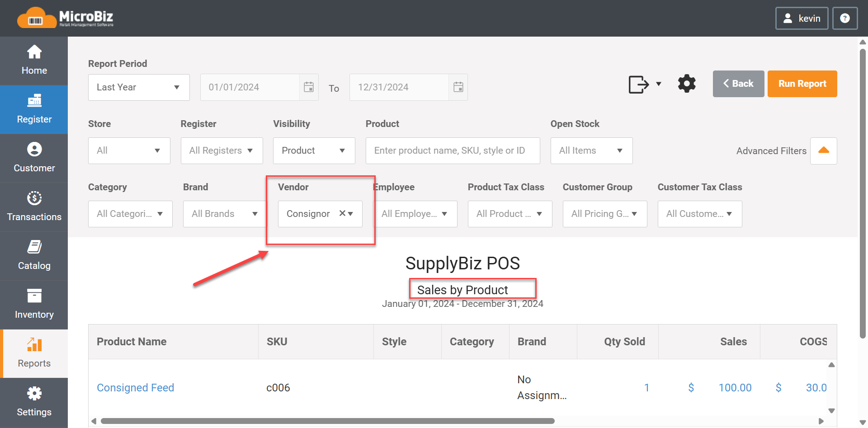
Task: Click the start date field 01/01/2024
Action: (x=250, y=87)
